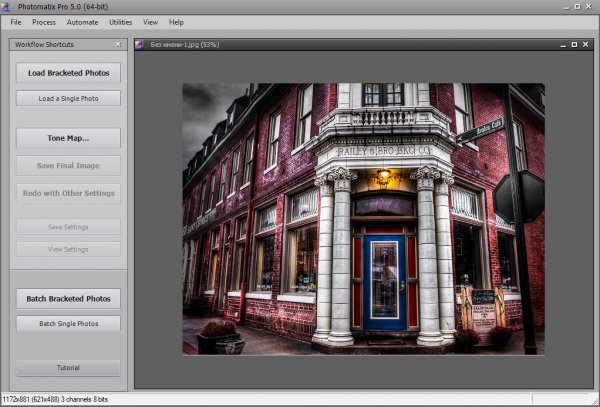Open the Help menu
This screenshot has width=600, height=407.
(176, 22)
